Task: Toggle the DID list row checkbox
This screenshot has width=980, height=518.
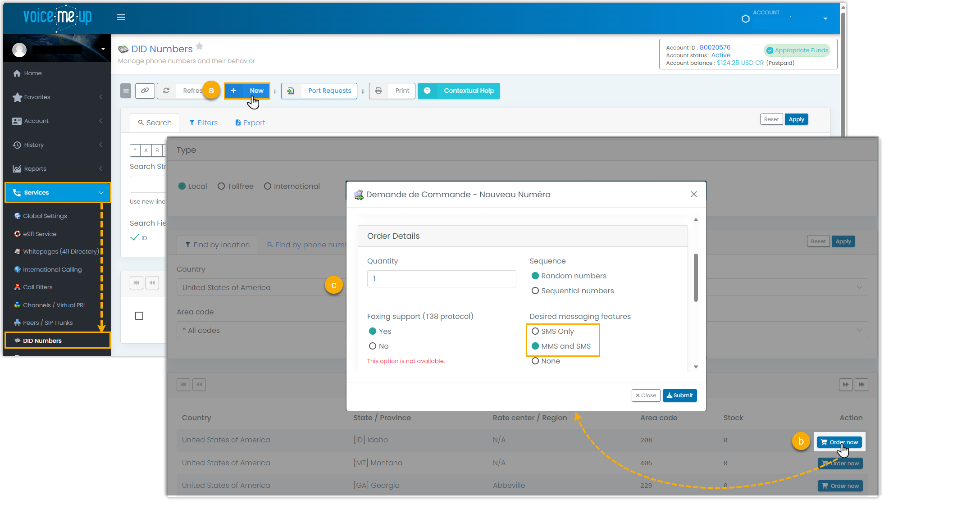Action: (x=139, y=316)
